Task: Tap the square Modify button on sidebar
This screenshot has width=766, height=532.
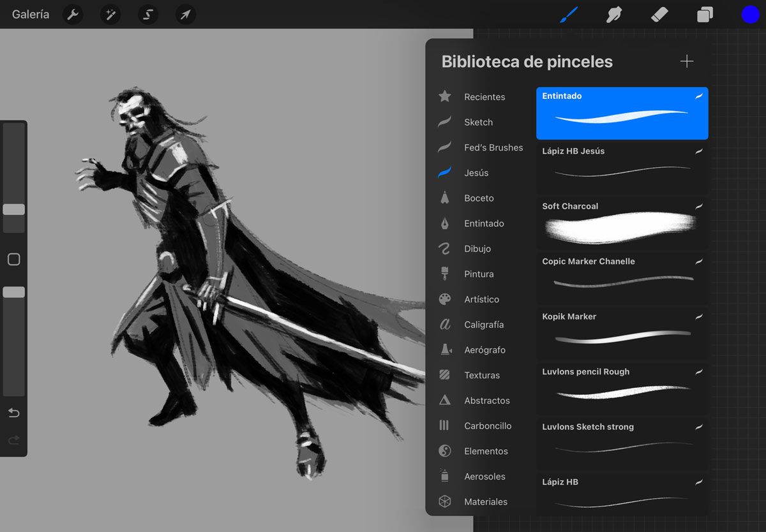Action: click(13, 260)
